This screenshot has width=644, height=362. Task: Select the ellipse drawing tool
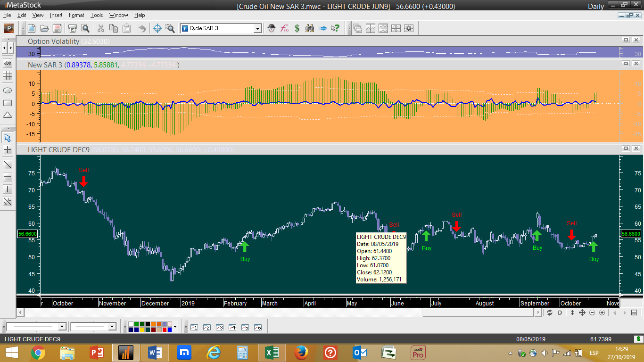8,90
